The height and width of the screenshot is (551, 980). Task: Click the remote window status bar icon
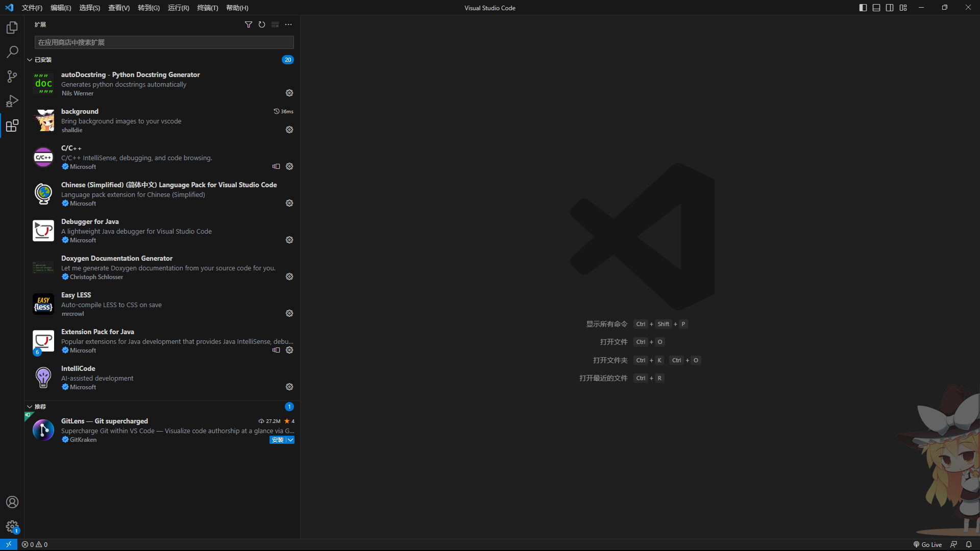pos(9,544)
